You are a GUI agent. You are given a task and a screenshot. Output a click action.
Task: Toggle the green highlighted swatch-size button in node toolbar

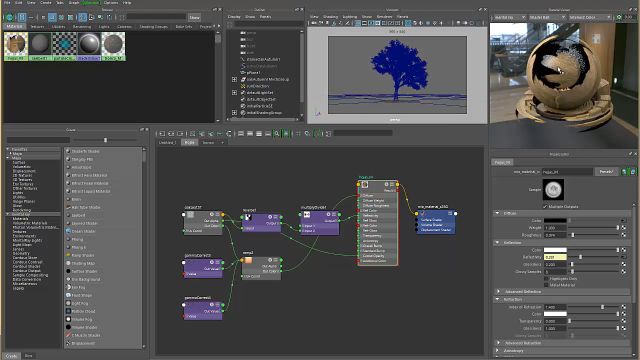[x=286, y=133]
